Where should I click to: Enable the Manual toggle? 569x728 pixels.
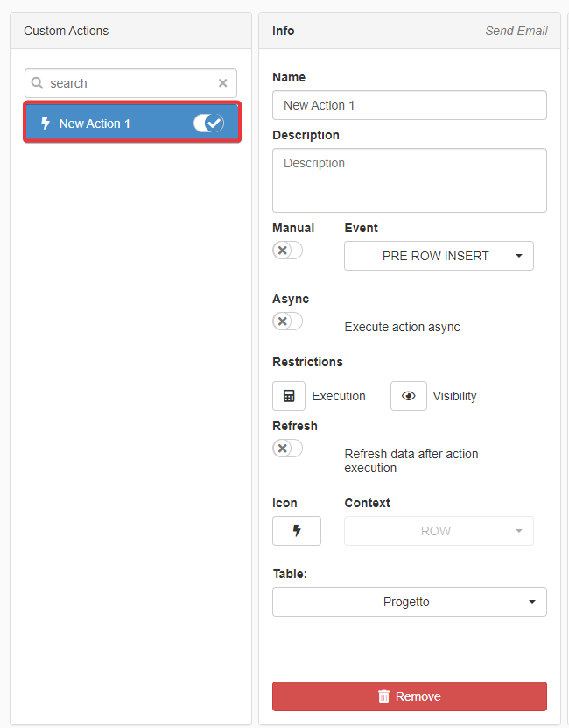(x=287, y=251)
